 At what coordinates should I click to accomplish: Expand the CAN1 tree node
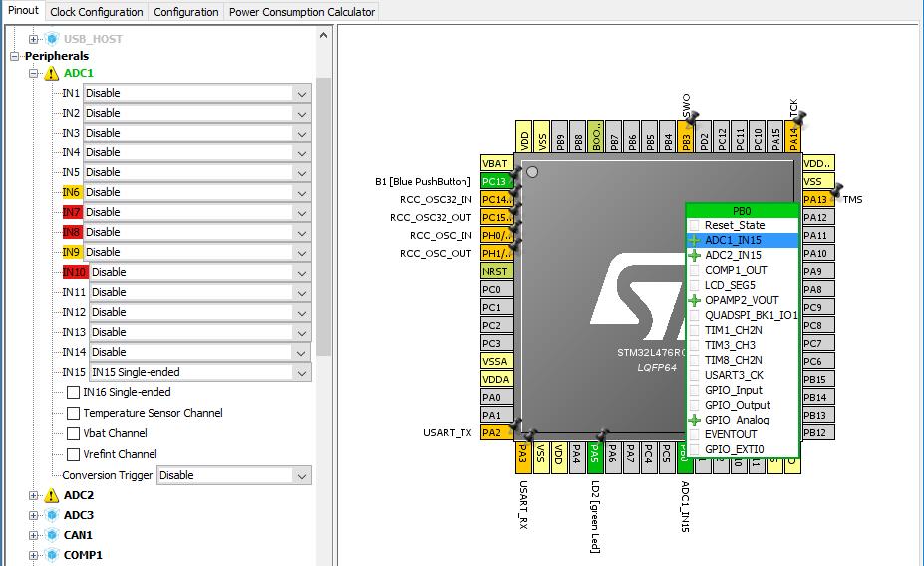(34, 536)
